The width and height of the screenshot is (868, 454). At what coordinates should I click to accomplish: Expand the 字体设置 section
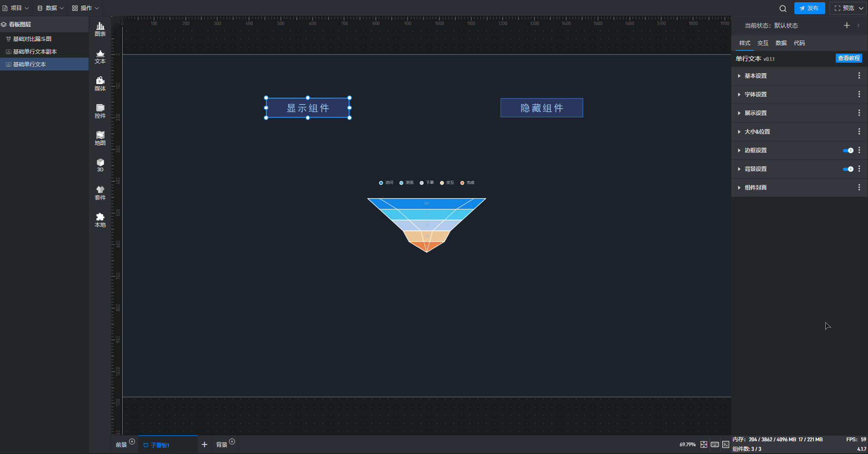(755, 95)
